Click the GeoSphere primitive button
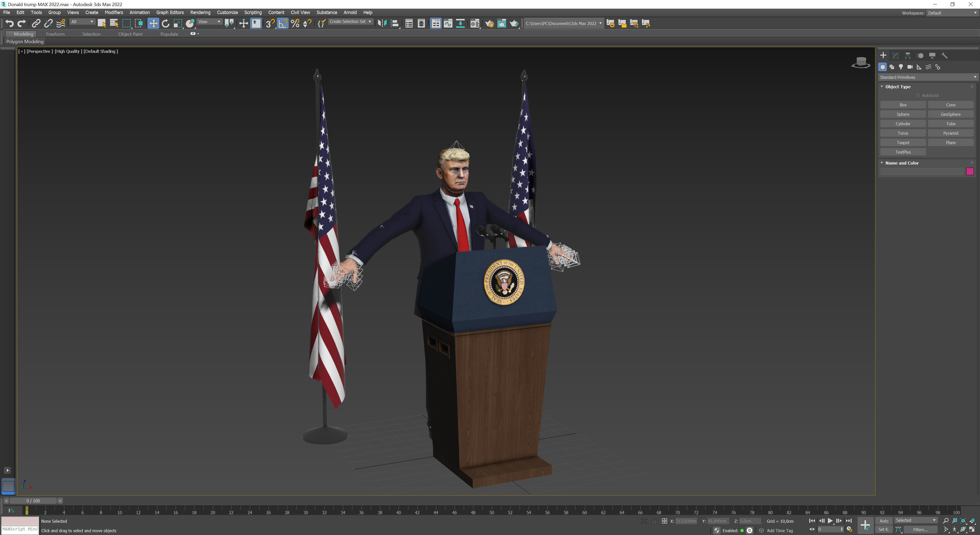 coord(950,115)
